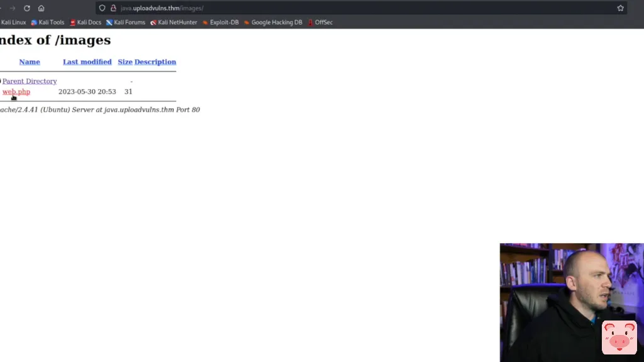Sort listing by the Name column
The image size is (644, 362).
click(x=30, y=62)
